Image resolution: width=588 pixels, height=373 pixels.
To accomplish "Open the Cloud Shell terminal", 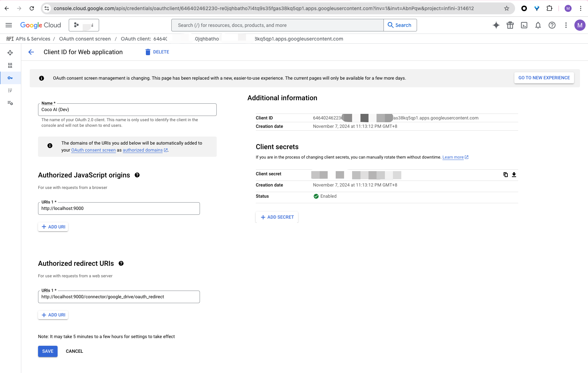I will coord(524,25).
